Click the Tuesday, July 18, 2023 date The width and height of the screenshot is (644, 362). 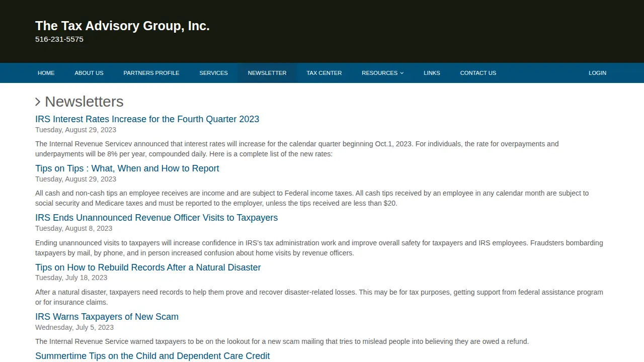click(71, 278)
